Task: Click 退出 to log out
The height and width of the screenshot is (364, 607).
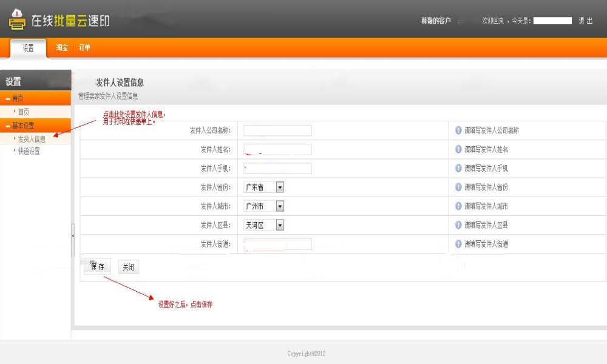Action: (x=585, y=21)
